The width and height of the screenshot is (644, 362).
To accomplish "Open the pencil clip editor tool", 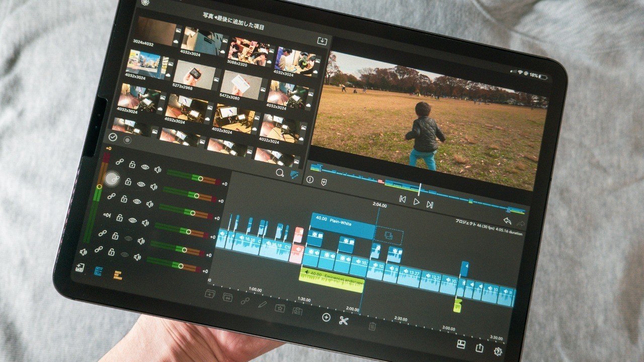I will point(262,304).
